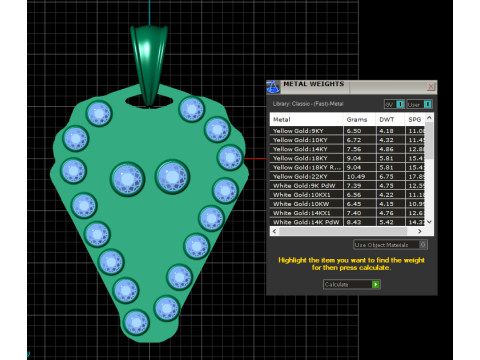Select the bottom-most gemstone on pendant
Screen dimensions: 480x360
click(136, 322)
